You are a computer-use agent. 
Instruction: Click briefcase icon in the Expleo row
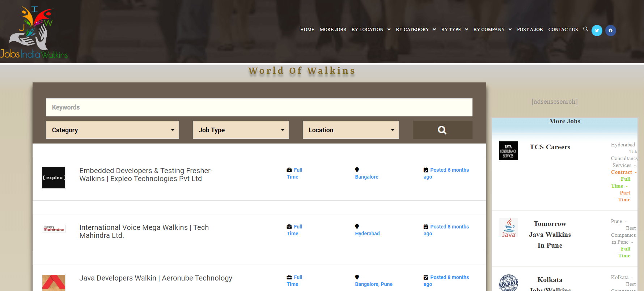[289, 170]
